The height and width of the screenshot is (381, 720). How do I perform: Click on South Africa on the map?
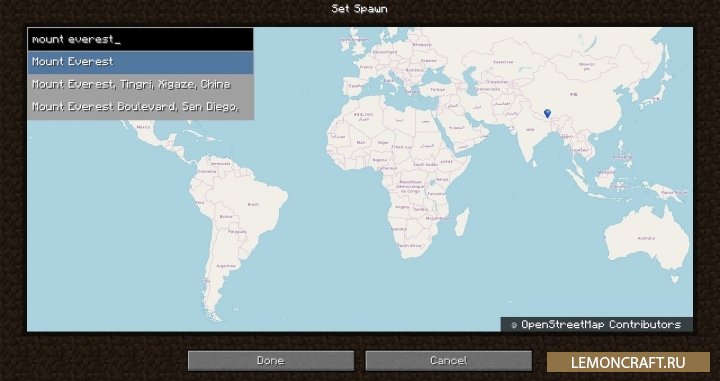[x=410, y=246]
